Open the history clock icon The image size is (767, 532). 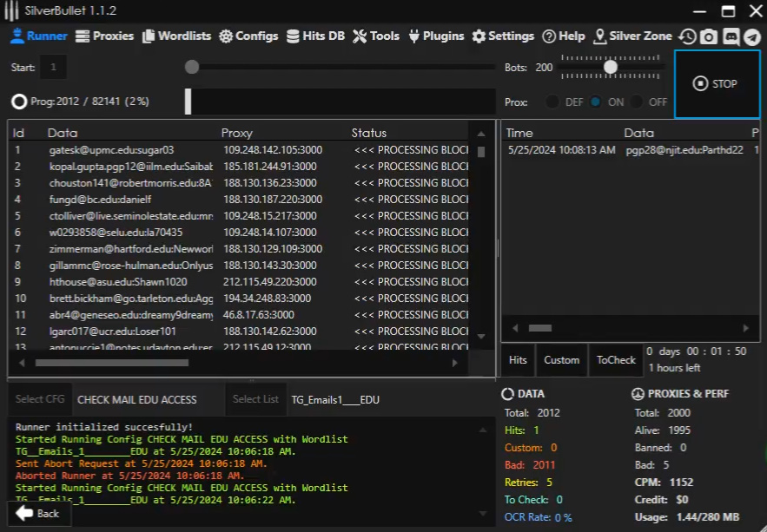(687, 36)
